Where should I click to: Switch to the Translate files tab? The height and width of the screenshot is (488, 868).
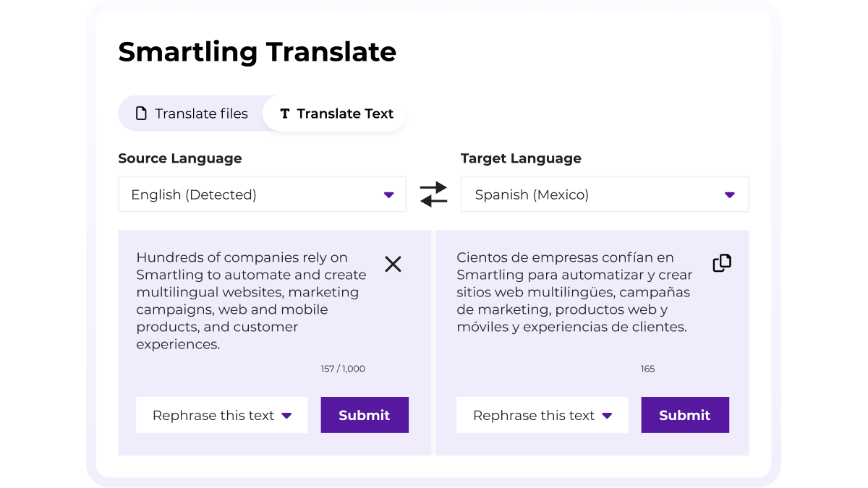coord(192,113)
